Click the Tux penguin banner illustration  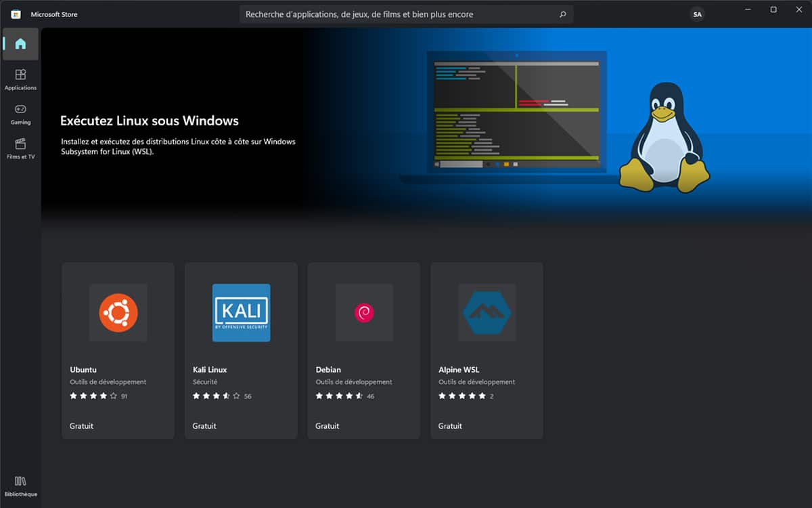click(x=664, y=137)
